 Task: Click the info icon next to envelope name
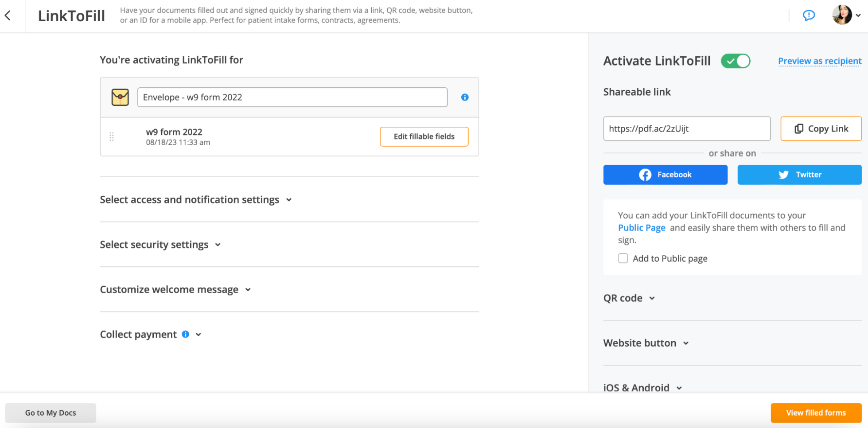click(x=464, y=97)
